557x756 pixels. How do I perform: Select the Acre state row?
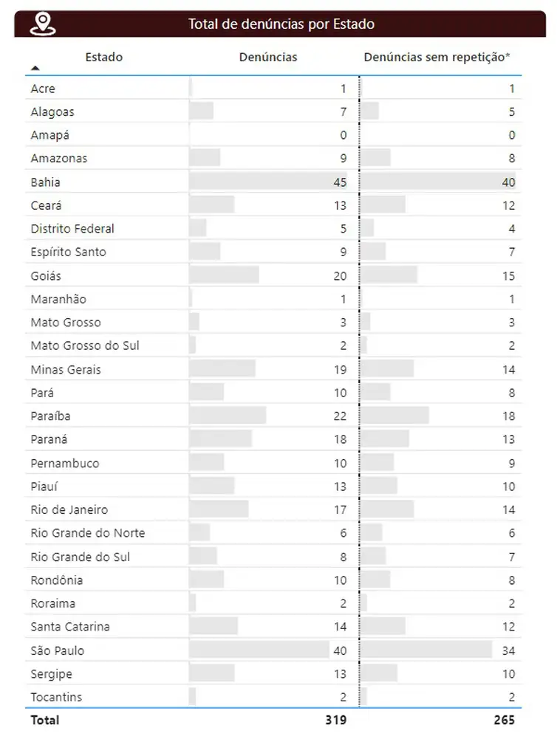[43, 89]
